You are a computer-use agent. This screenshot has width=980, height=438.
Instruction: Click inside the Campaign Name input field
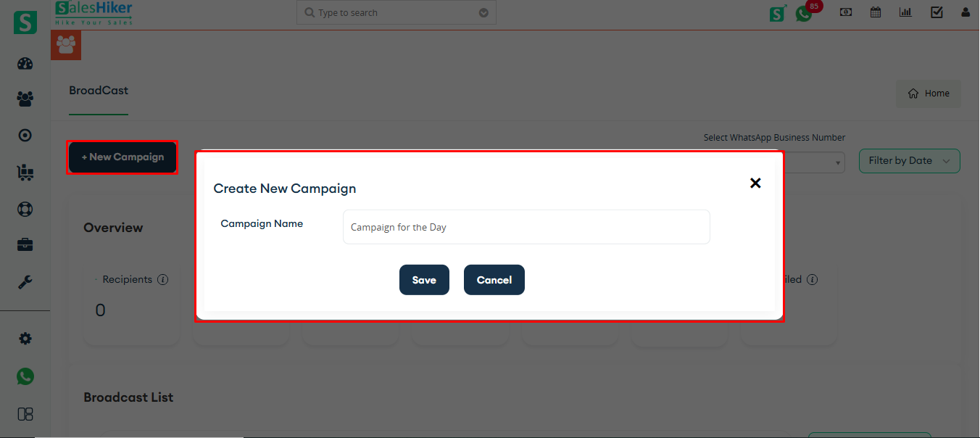(x=526, y=226)
